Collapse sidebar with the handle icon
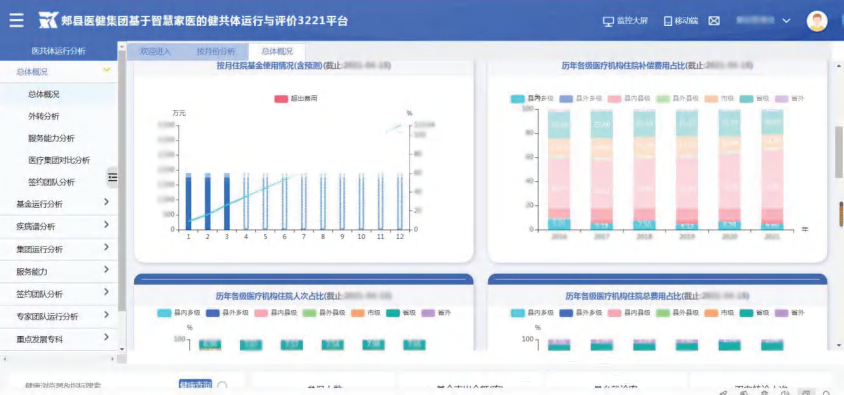Screen dimensions: 844x395 112,177
